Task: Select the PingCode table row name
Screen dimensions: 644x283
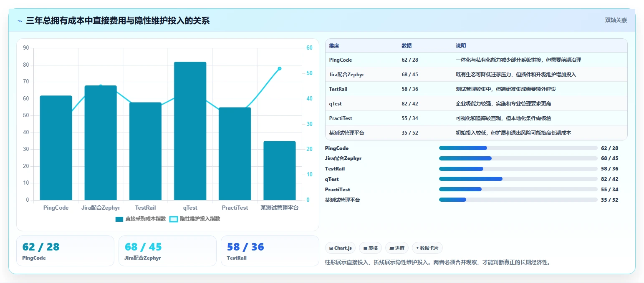Action: coord(340,60)
